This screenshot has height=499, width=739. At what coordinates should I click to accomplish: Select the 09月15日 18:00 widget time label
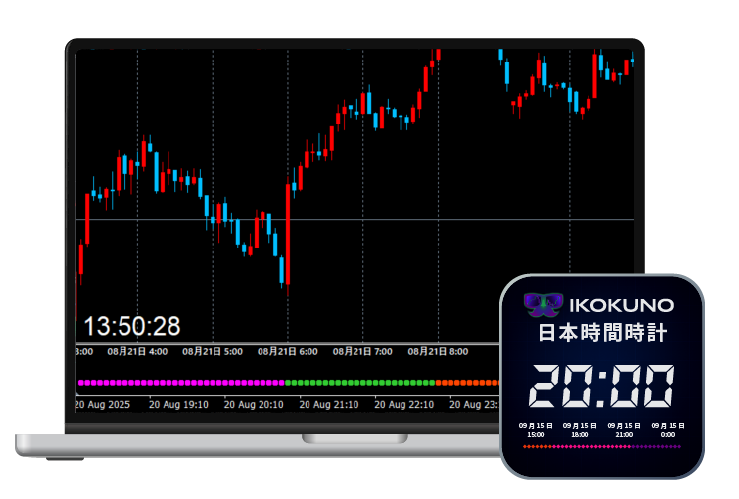coord(579,429)
